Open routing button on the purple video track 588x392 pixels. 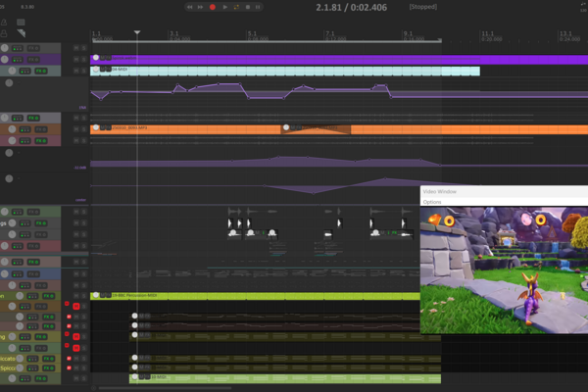[x=18, y=60]
